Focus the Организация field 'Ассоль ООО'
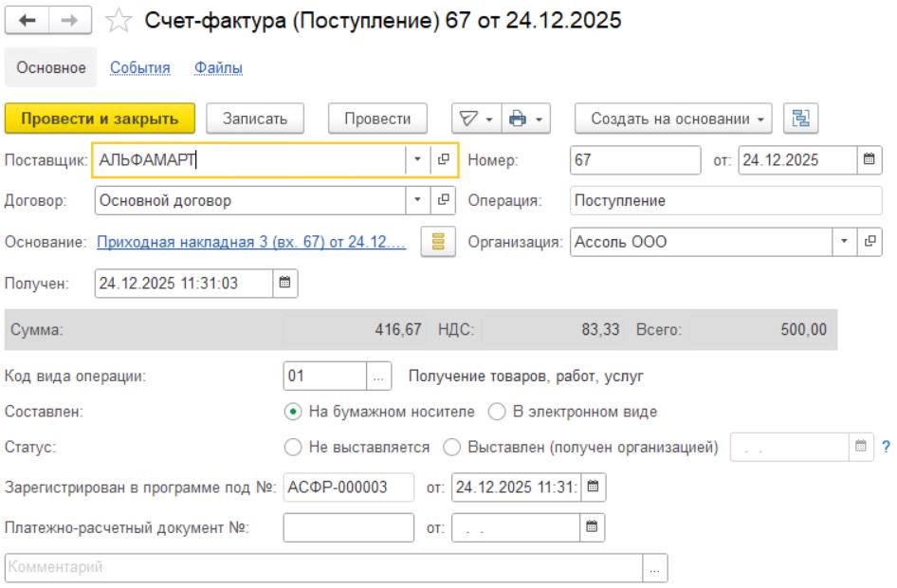The image size is (897, 588). point(701,242)
